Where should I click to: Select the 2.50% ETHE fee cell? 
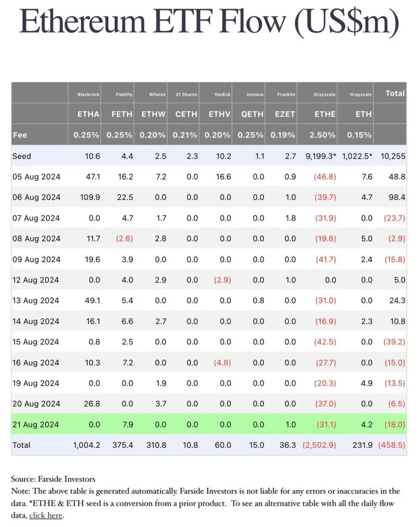coord(322,135)
